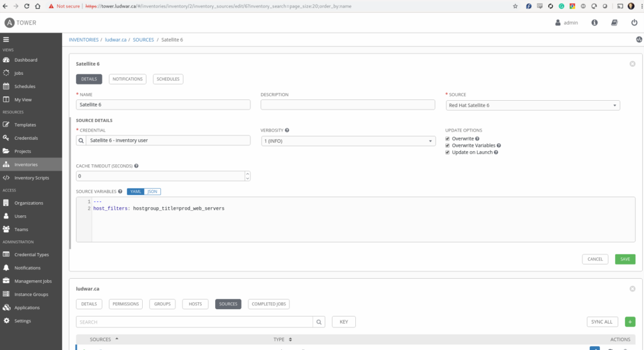The image size is (644, 350).
Task: Click the source variables code editor
Action: (356, 220)
